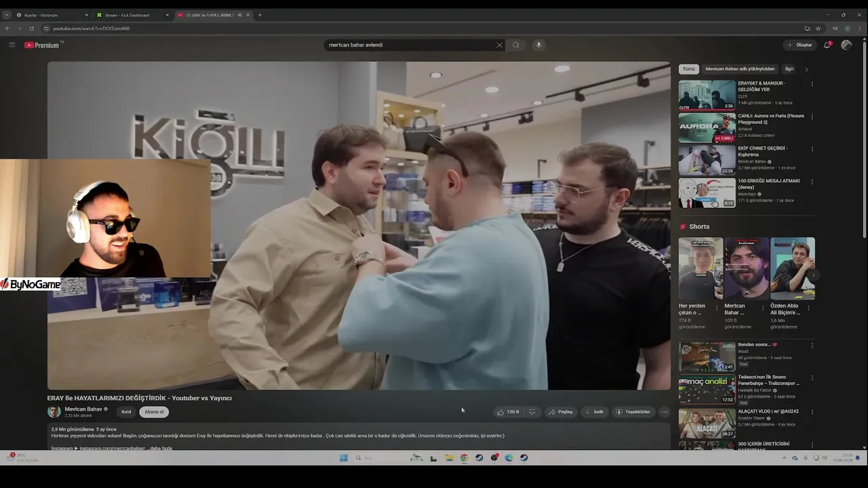The width and height of the screenshot is (868, 488).
Task: Like the video with thumbs-up icon
Action: [x=508, y=411]
